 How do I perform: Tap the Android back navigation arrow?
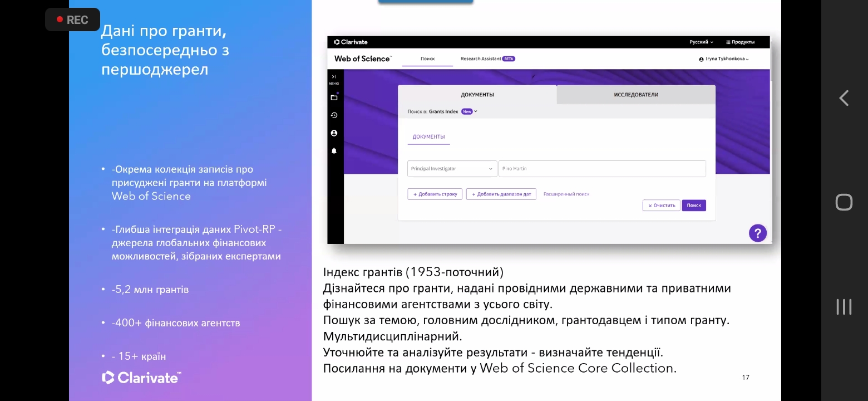(844, 98)
